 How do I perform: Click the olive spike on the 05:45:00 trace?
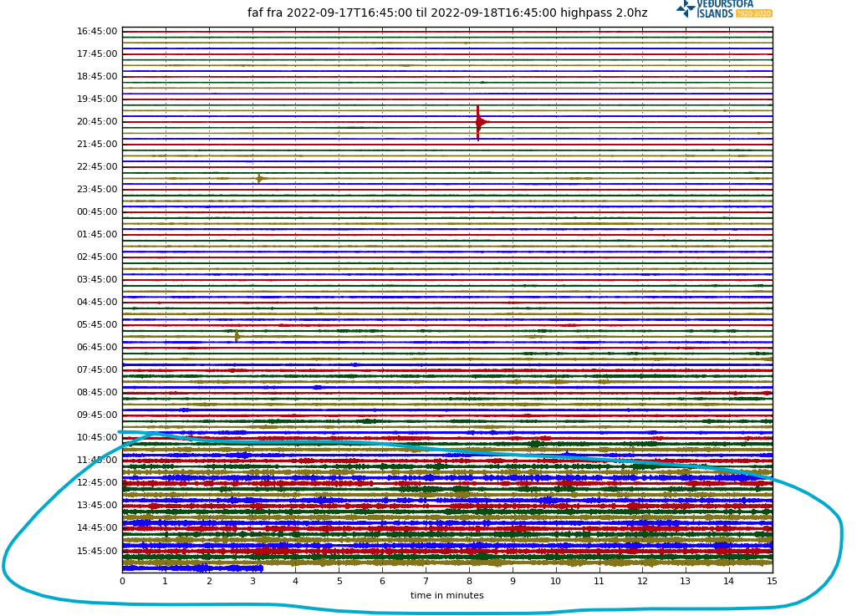click(237, 336)
